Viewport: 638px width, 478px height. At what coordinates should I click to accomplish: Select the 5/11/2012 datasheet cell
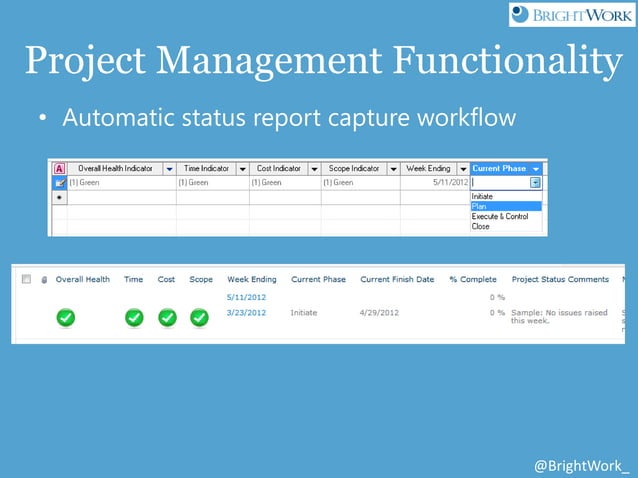[x=435, y=183]
